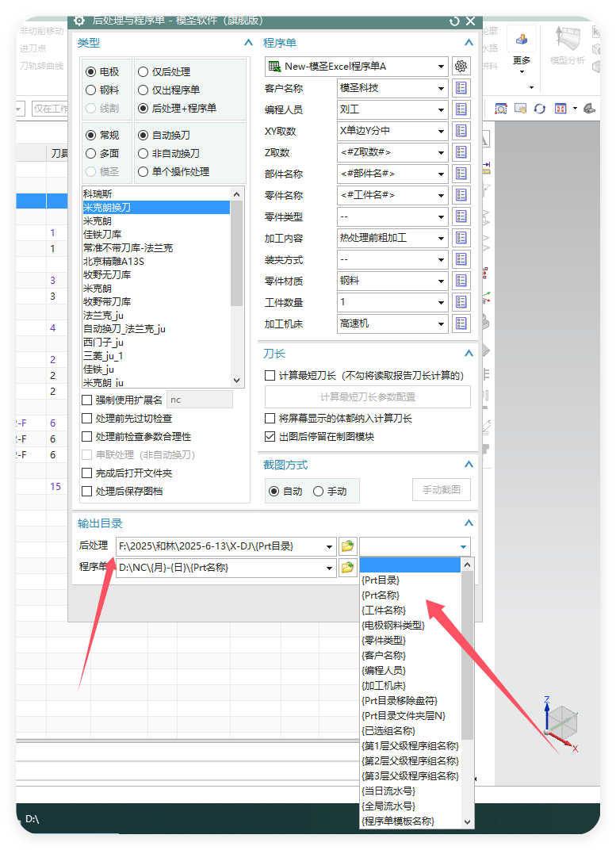Collapse the 刀长 section
The width and height of the screenshot is (616, 850).
coord(469,354)
